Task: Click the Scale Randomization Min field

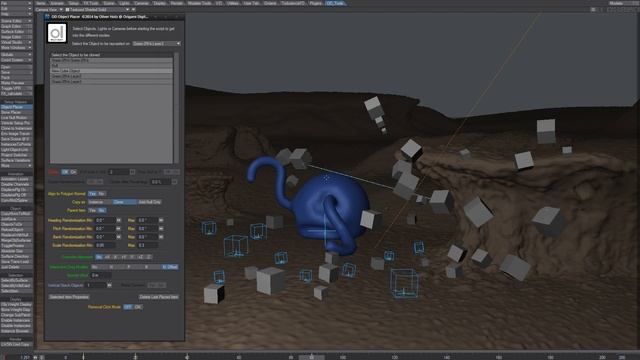Action: [105, 245]
